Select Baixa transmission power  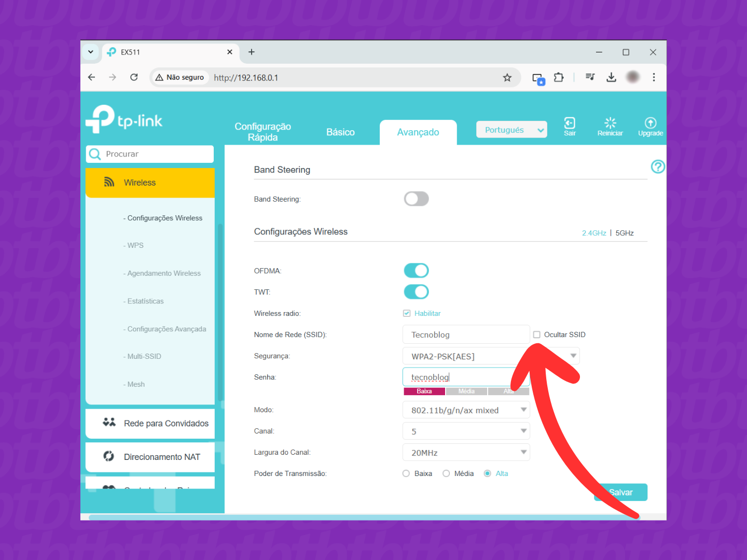coord(406,473)
